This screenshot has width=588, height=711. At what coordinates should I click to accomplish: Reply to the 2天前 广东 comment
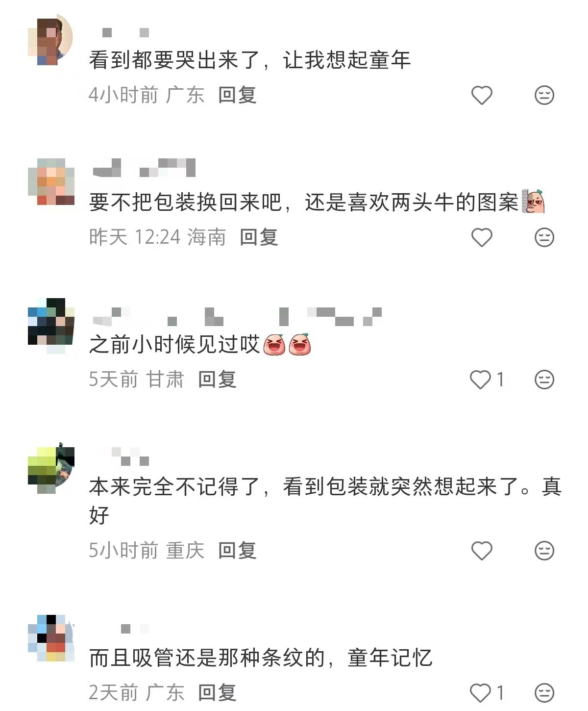coord(217,692)
